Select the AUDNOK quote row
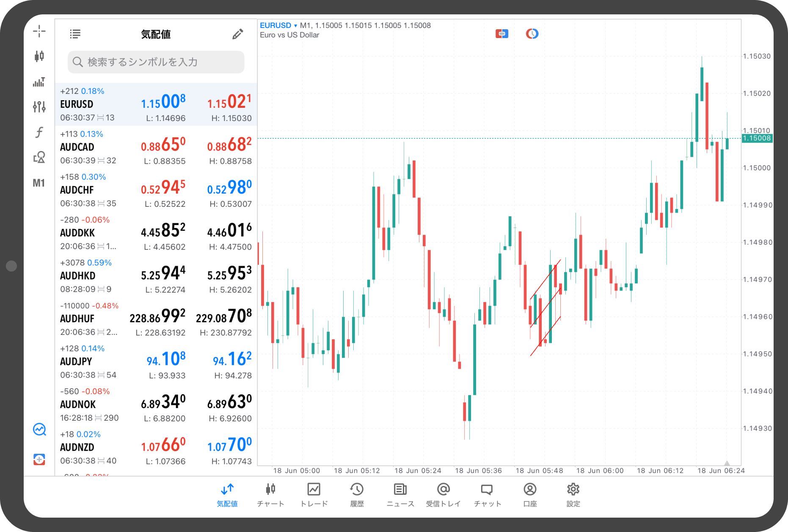 coord(156,405)
